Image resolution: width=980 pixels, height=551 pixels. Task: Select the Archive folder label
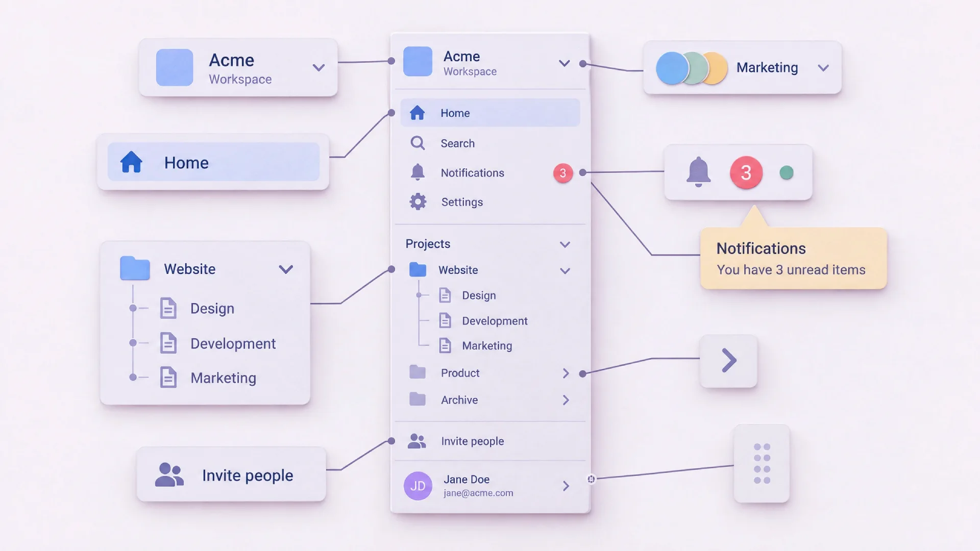point(459,400)
